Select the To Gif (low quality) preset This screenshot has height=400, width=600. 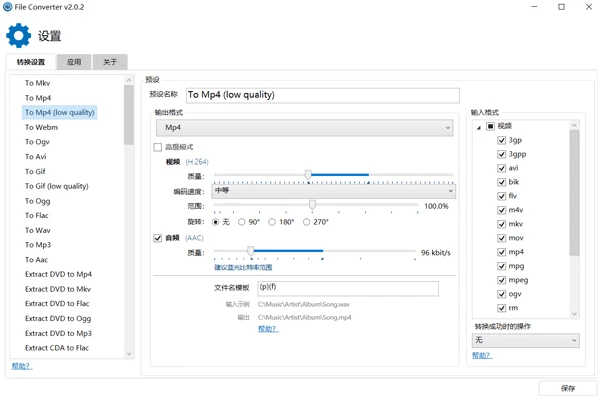(57, 186)
